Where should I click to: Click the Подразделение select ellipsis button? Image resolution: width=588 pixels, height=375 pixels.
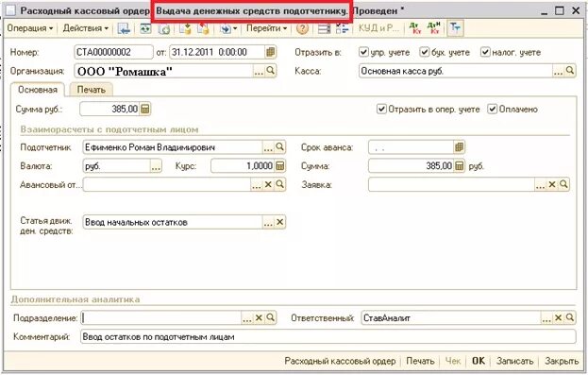coord(247,318)
